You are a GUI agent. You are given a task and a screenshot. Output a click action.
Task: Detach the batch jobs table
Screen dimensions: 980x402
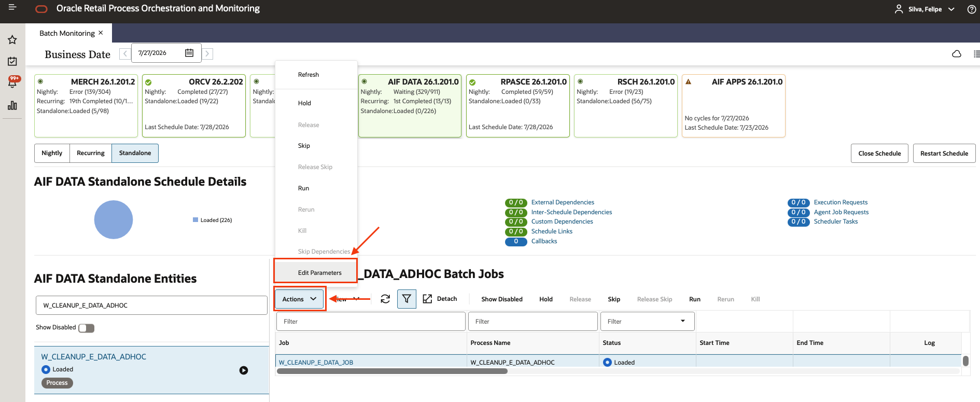click(440, 299)
